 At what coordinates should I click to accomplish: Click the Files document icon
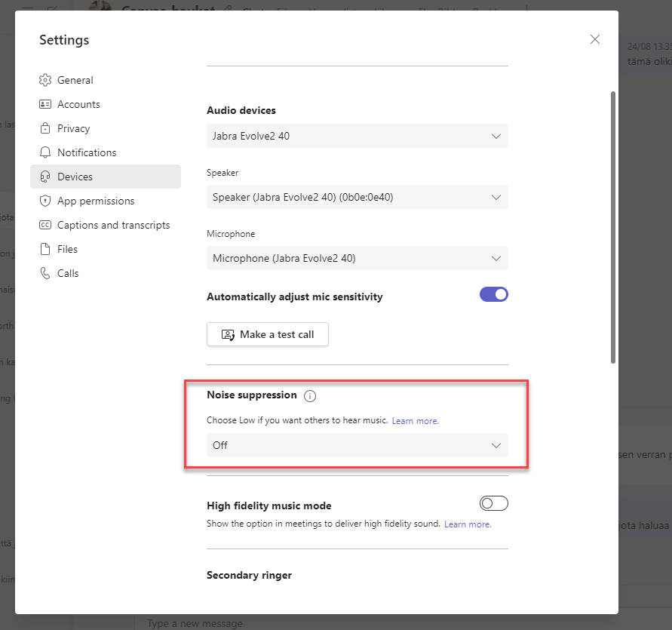point(45,249)
